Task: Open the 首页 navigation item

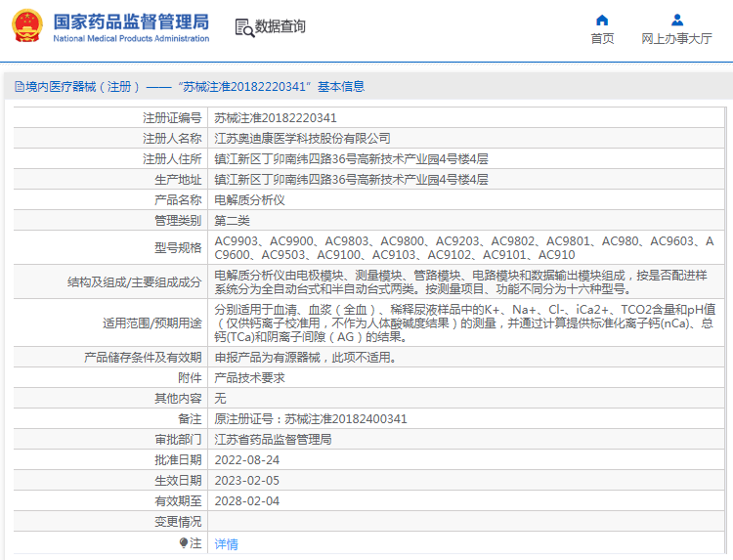Action: pyautogui.click(x=602, y=39)
